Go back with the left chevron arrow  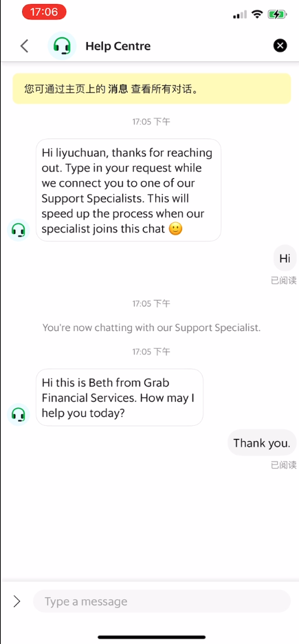coord(25,45)
